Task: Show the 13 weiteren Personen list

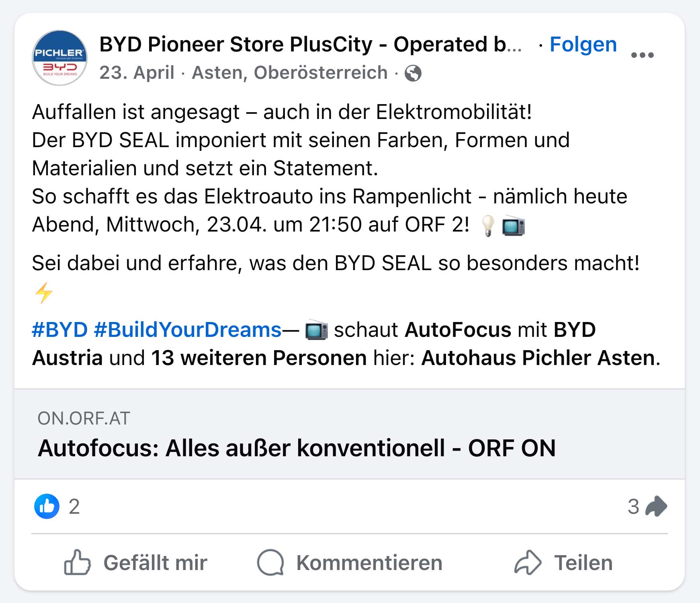Action: (259, 358)
